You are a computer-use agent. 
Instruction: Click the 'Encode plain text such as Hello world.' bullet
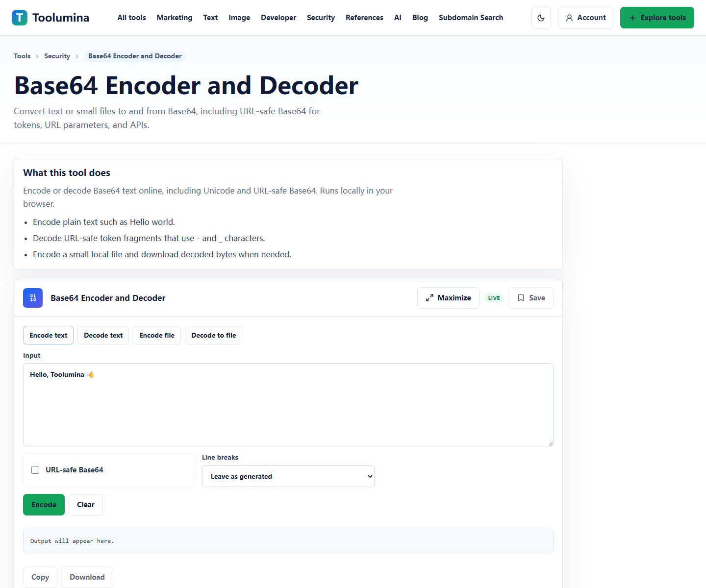104,222
